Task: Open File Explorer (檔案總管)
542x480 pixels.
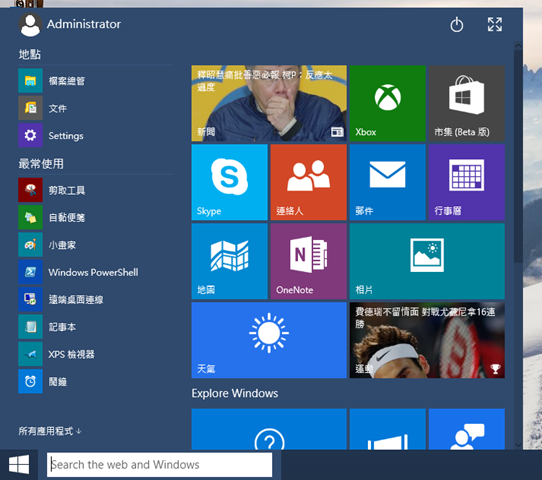Action: (x=95, y=81)
